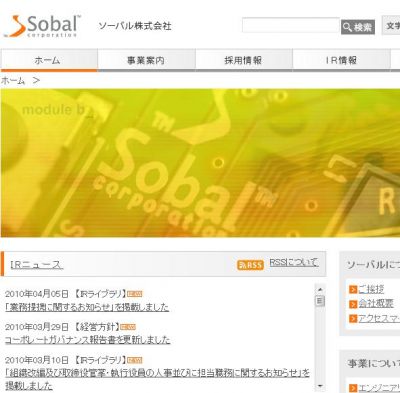Open the IR情報 navigation tab
The image size is (400, 393).
[341, 60]
